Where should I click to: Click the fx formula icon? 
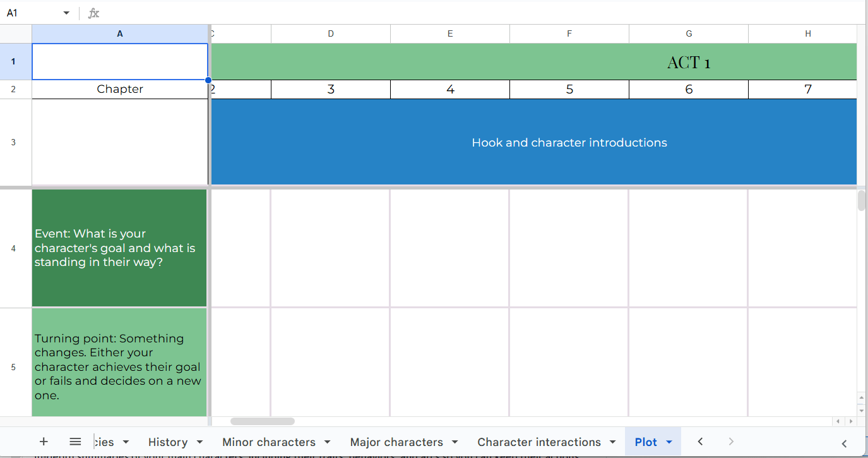93,13
